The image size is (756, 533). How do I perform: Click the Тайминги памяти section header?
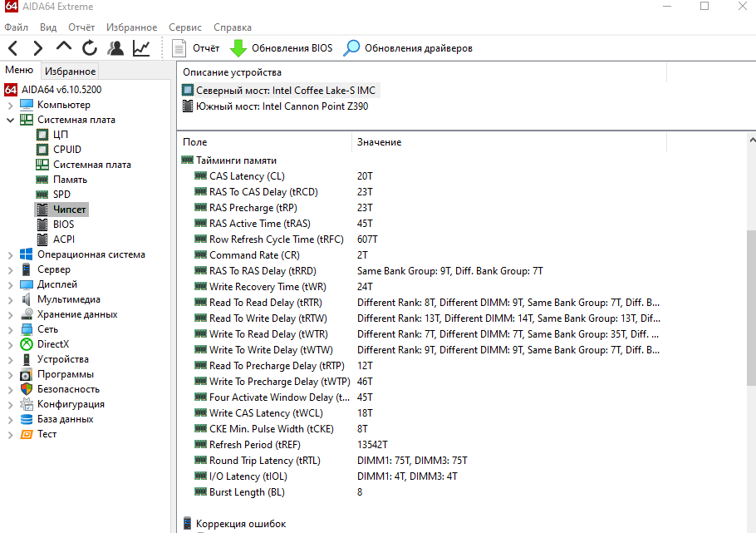[x=229, y=160]
